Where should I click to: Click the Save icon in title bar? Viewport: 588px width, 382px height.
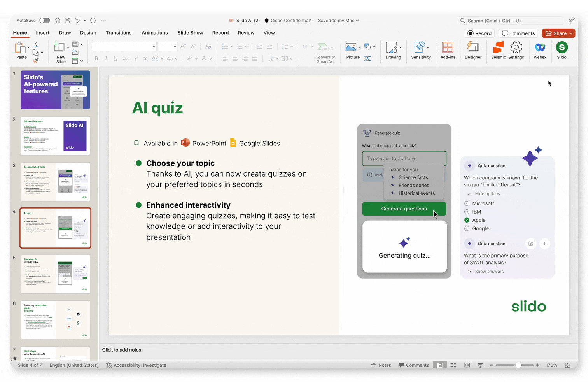click(68, 20)
